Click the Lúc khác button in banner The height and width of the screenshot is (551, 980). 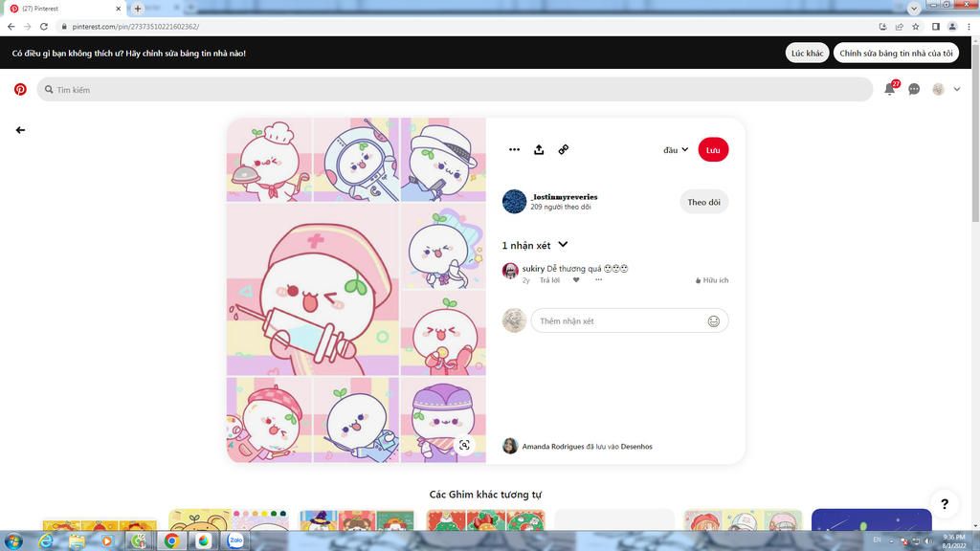pos(807,54)
